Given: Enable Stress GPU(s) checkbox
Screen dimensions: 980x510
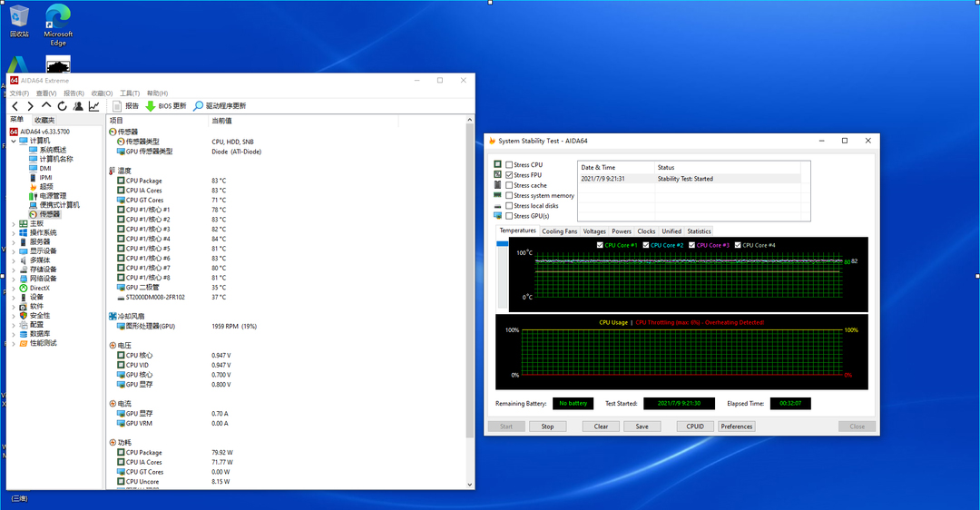Looking at the screenshot, I should [509, 216].
